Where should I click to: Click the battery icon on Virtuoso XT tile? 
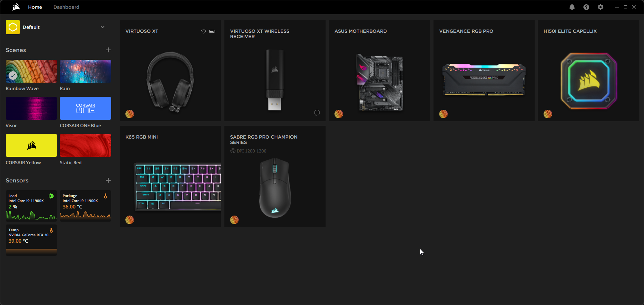click(212, 31)
